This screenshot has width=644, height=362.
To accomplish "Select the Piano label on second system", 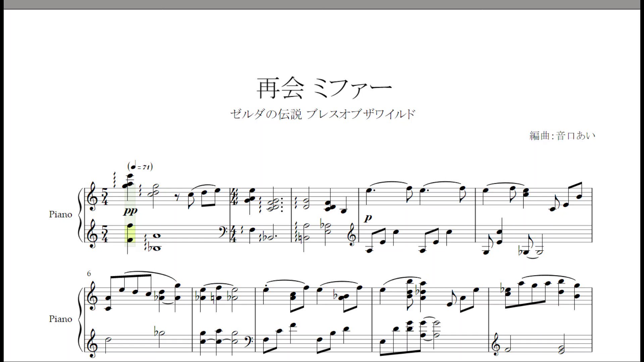I will [x=60, y=319].
